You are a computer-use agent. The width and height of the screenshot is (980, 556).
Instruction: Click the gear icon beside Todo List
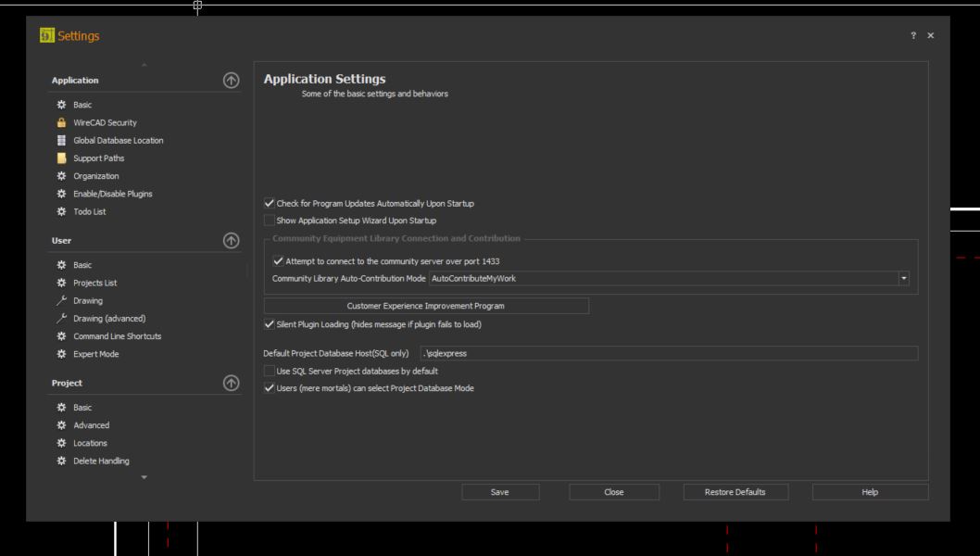[x=61, y=212]
